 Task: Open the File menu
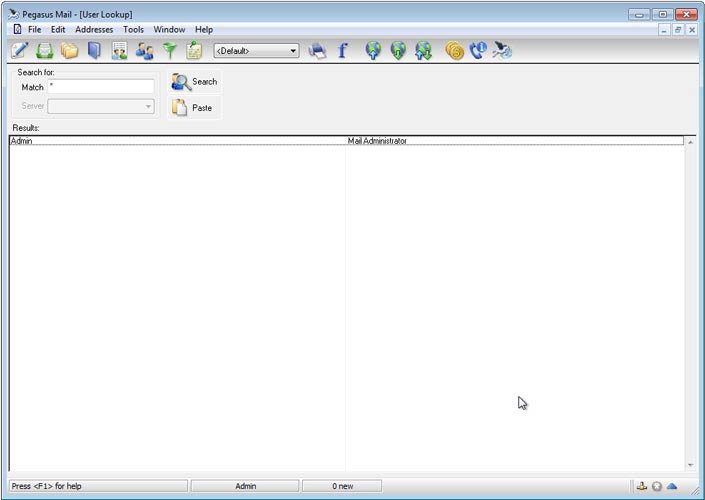(x=34, y=30)
